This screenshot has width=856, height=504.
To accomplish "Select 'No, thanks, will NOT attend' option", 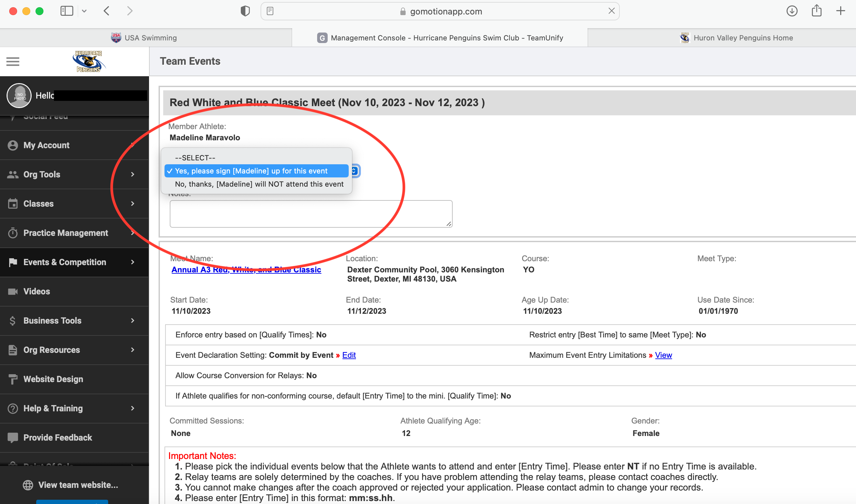I will coord(259,184).
